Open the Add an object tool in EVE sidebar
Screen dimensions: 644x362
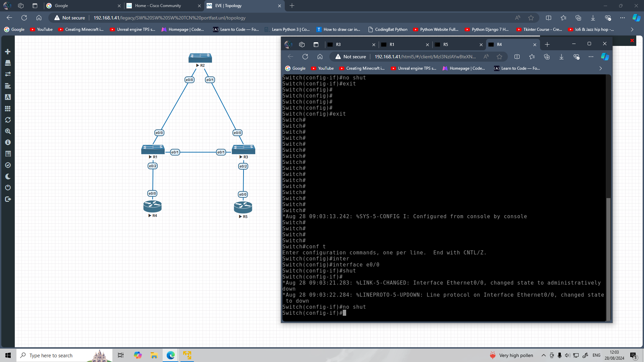[8, 52]
